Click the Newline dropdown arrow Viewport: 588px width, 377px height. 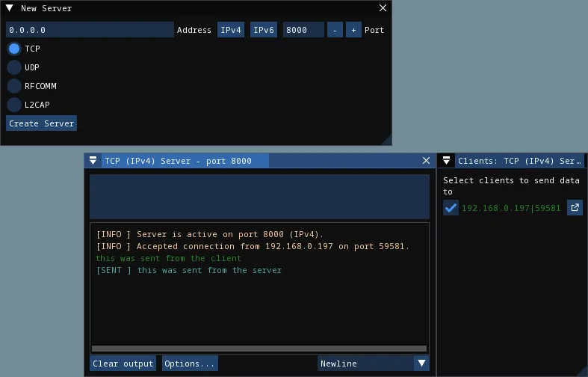point(422,364)
